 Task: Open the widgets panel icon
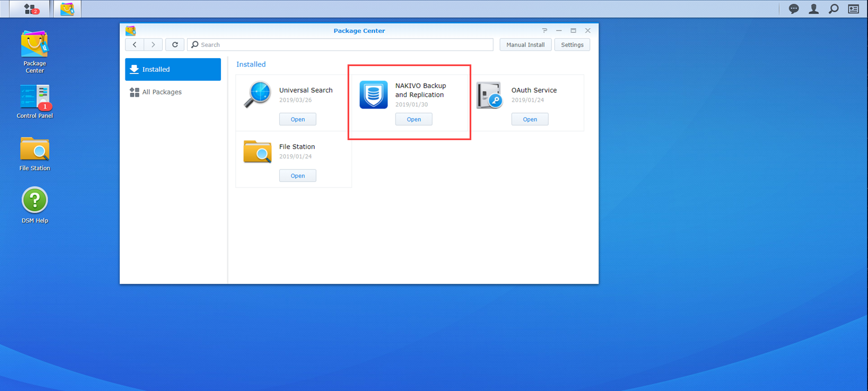click(x=853, y=9)
